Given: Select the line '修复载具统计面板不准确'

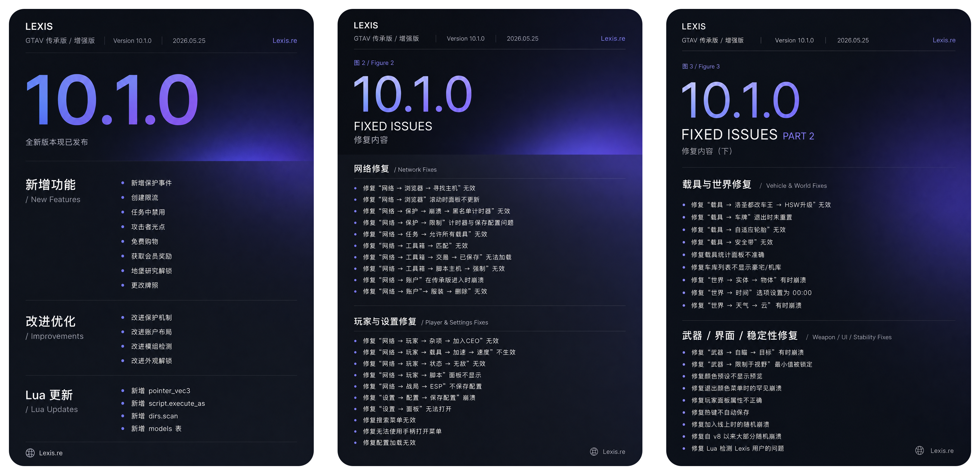Looking at the screenshot, I should pos(727,255).
